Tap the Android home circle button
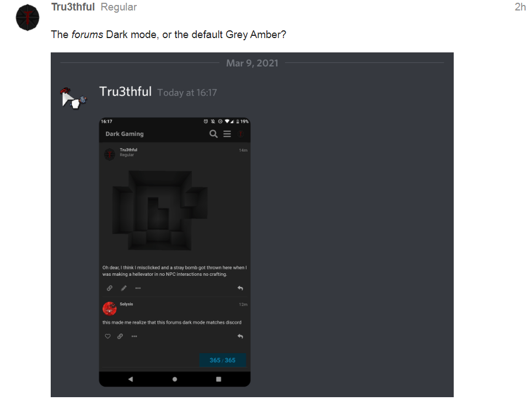 [175, 379]
